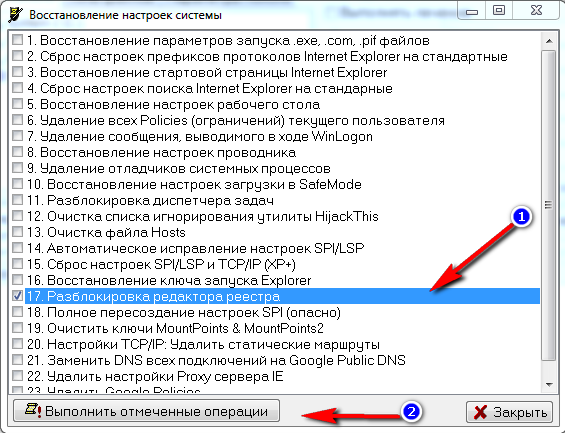Maximize the Восстановление настроек системы window
Image resolution: width=565 pixels, height=433 pixels.
(x=499, y=10)
